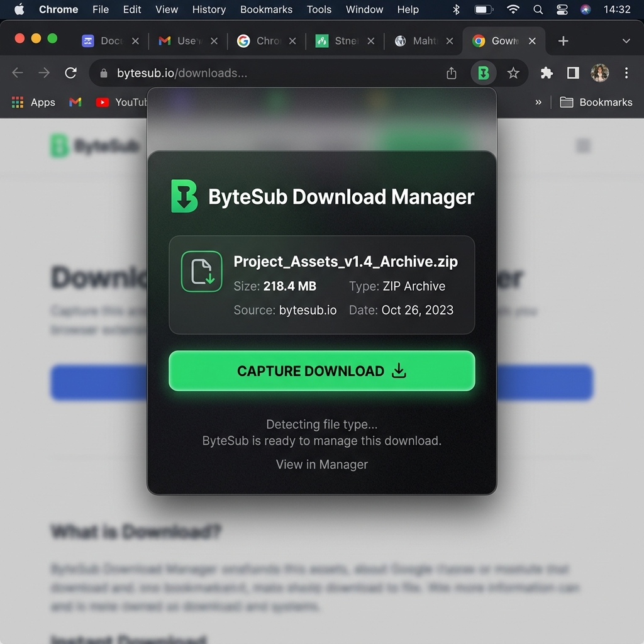The image size is (644, 644).
Task: Click the Capture Download button
Action: tap(321, 371)
